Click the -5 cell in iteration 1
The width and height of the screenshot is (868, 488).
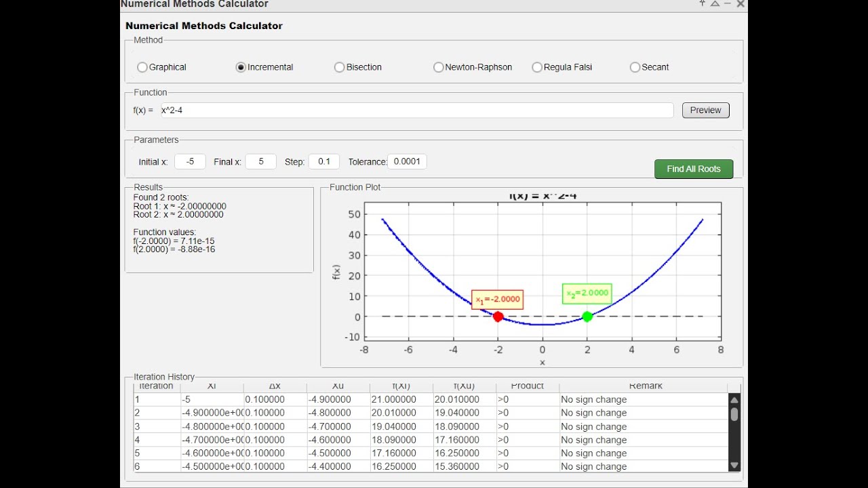(x=212, y=400)
